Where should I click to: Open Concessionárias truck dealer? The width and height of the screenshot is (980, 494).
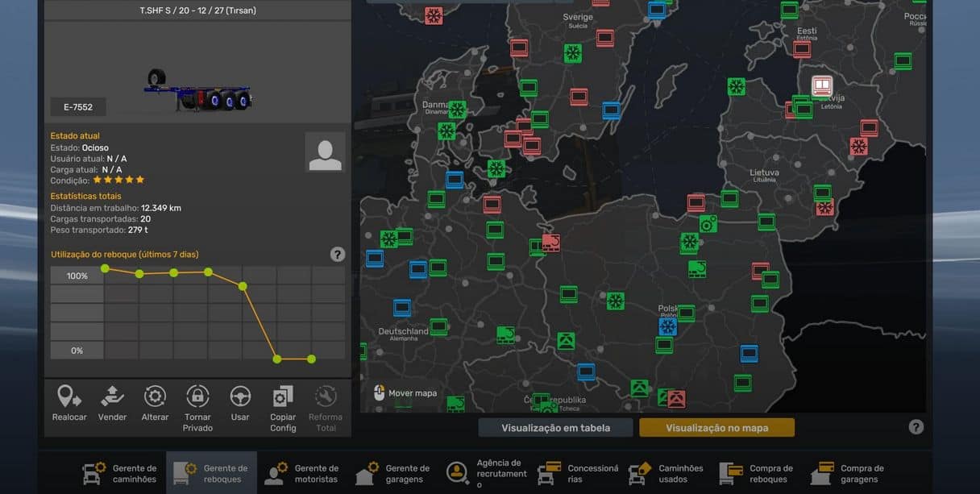coord(578,473)
